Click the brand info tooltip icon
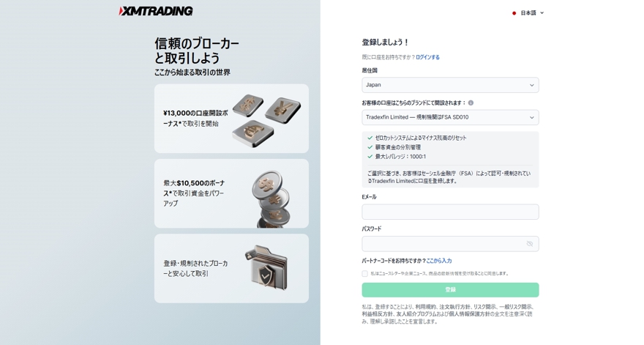644x345 pixels. 471,103
